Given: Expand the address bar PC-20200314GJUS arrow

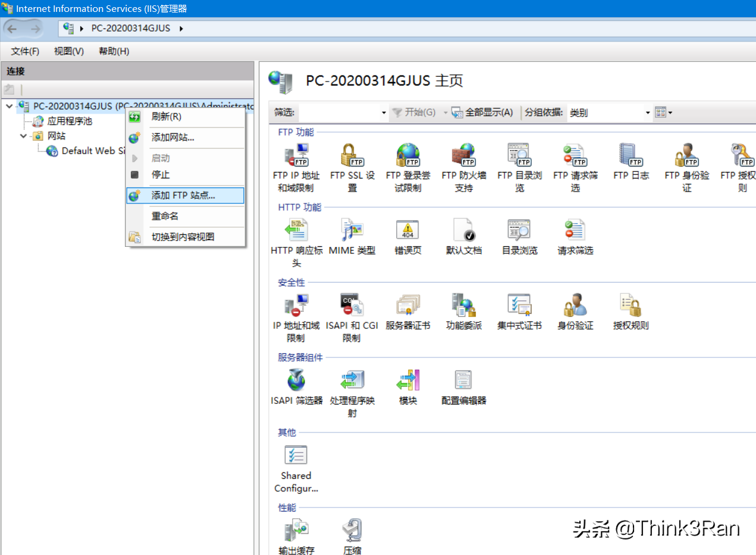Looking at the screenshot, I should click(181, 28).
